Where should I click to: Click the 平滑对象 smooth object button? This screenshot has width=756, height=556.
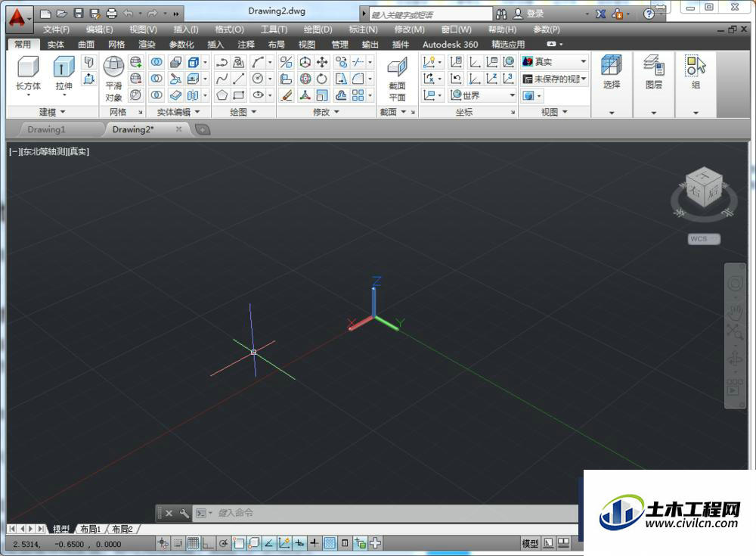[x=114, y=79]
